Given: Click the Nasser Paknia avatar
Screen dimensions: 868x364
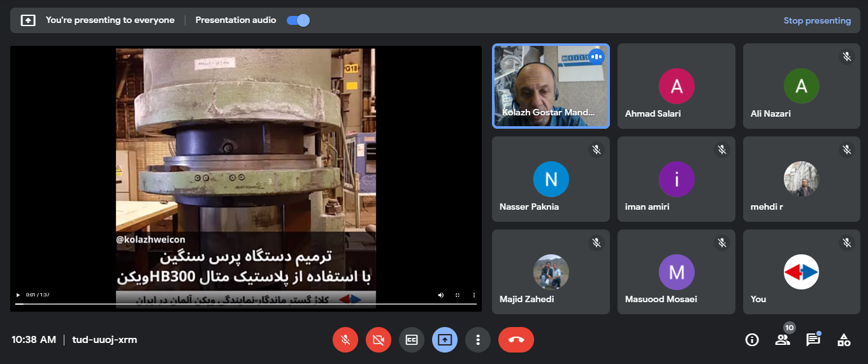Looking at the screenshot, I should coord(551,179).
